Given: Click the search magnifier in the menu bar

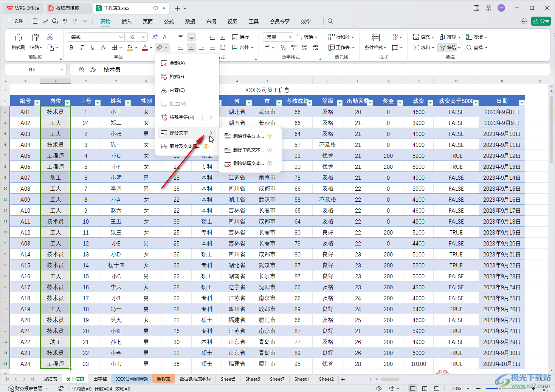Looking at the screenshot, I should point(330,21).
